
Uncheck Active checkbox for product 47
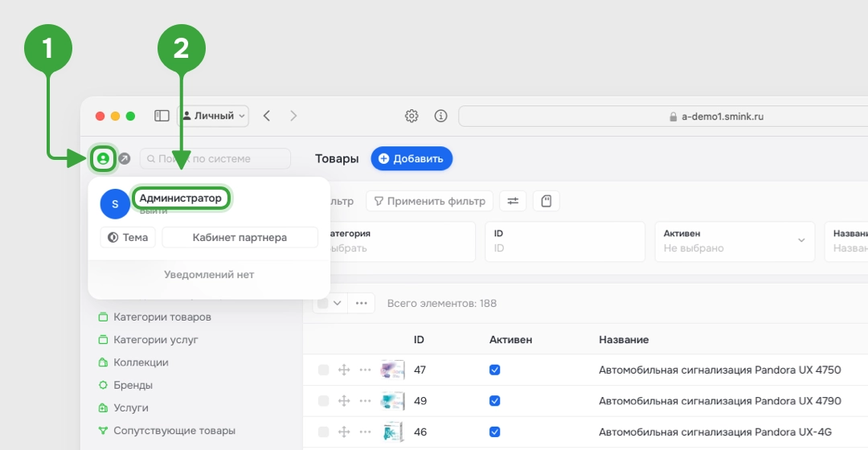point(495,370)
